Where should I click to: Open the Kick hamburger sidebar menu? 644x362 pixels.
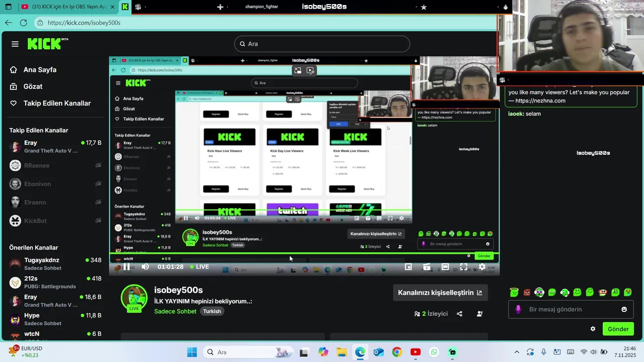click(15, 44)
